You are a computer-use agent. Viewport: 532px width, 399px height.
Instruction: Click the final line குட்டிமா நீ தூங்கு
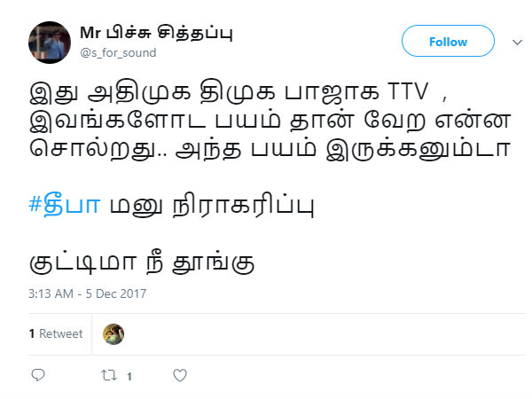pyautogui.click(x=142, y=262)
